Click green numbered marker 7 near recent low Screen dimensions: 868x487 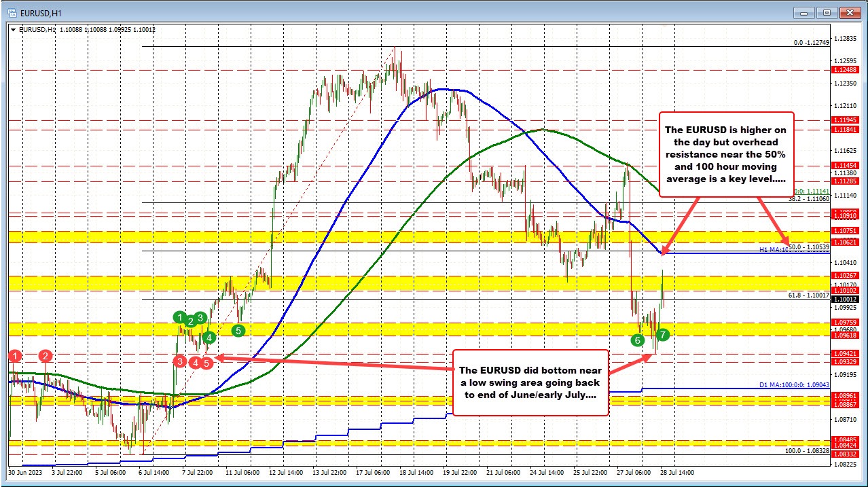tap(662, 334)
